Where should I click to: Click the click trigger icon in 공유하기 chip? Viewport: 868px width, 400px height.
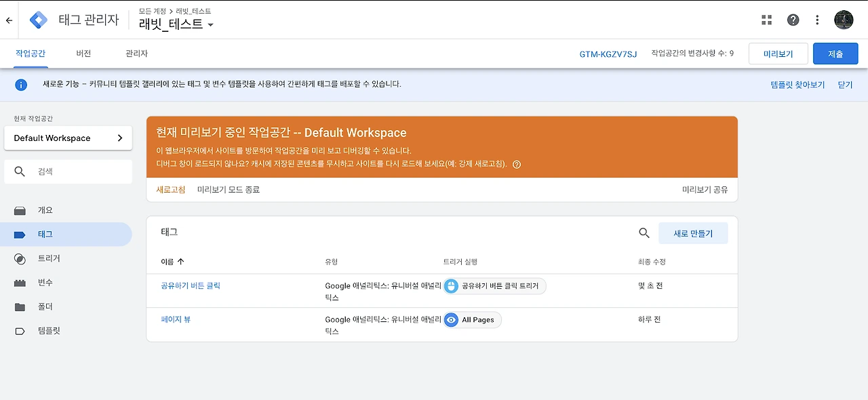click(451, 286)
